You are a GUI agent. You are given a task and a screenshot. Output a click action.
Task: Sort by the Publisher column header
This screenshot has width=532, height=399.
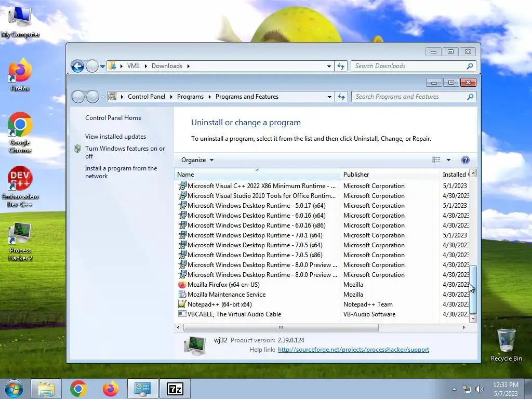[390, 175]
